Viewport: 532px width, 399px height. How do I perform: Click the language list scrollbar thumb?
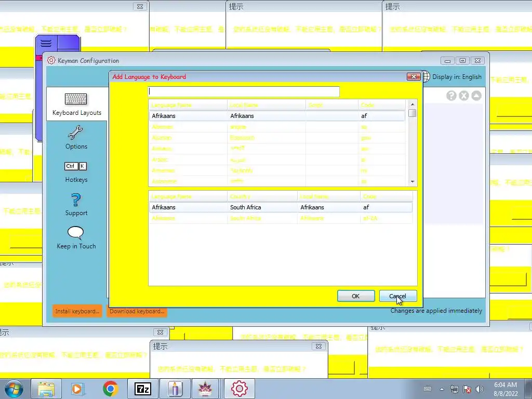click(413, 113)
